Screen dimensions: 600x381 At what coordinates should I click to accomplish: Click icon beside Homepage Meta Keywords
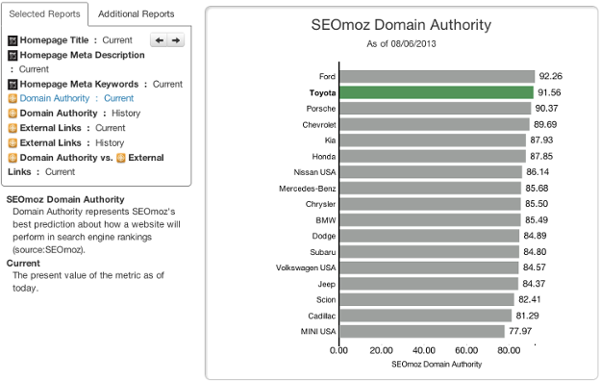(13, 85)
